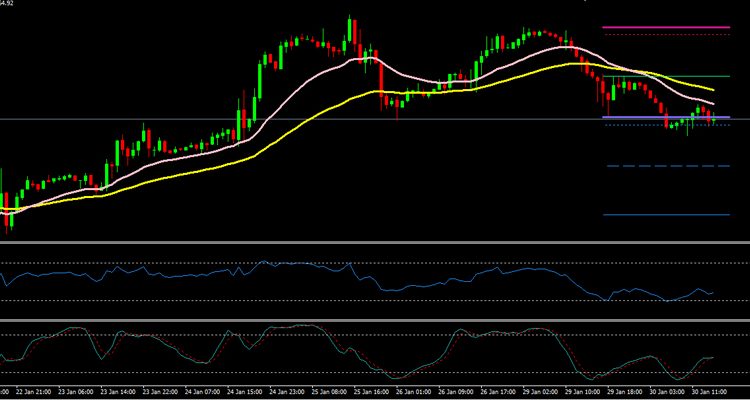This screenshot has height=400, width=750.
Task: Click the '24 Jan 15:00' time label
Action: [x=245, y=392]
